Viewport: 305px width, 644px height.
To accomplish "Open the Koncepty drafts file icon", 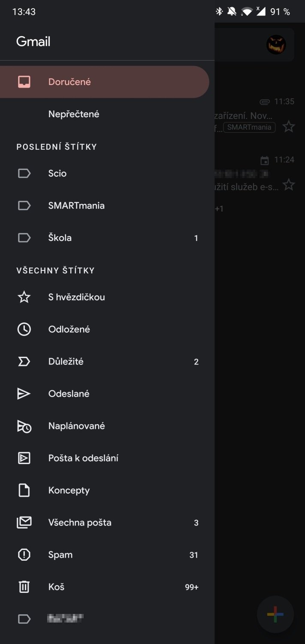I will (x=24, y=490).
